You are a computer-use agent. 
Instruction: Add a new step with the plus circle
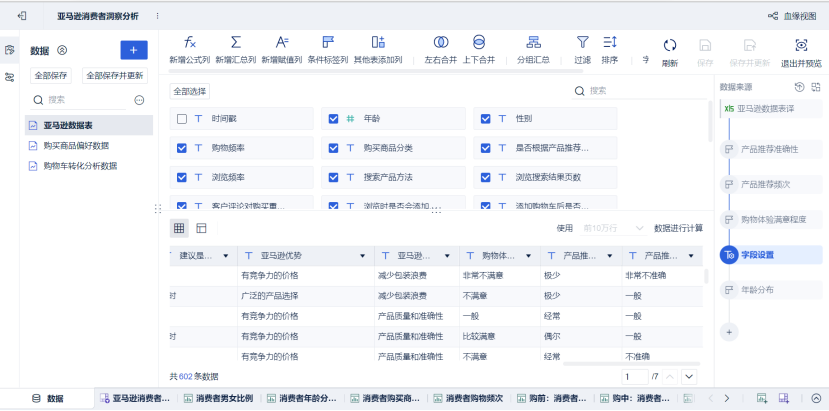click(729, 332)
